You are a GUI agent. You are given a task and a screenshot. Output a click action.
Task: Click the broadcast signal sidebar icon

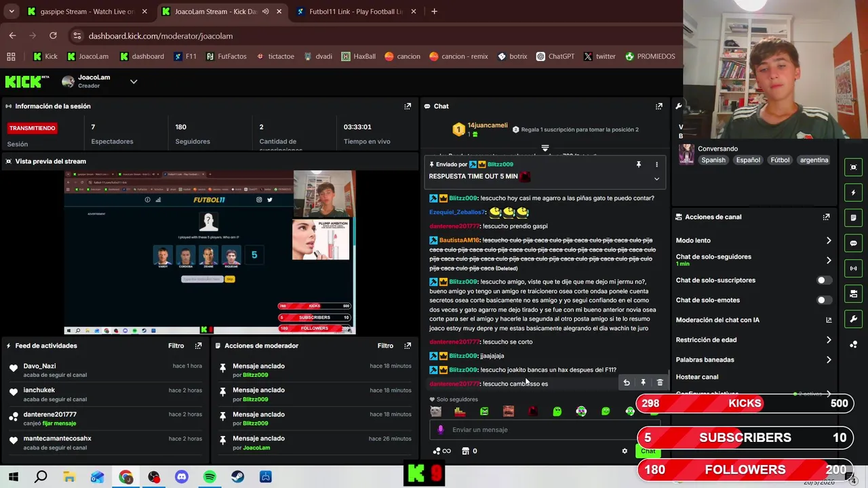click(853, 268)
